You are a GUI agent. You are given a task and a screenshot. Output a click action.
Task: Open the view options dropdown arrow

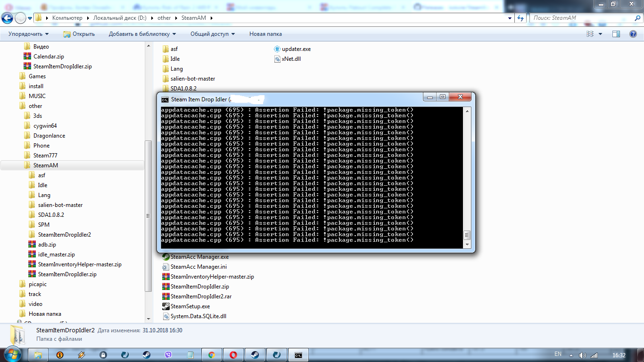(600, 34)
